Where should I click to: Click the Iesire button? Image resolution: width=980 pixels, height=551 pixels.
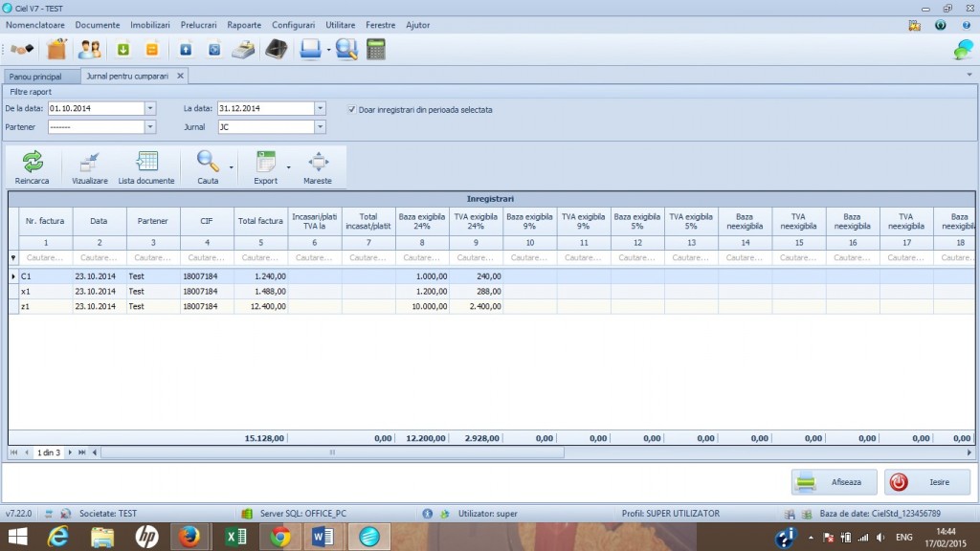point(926,482)
